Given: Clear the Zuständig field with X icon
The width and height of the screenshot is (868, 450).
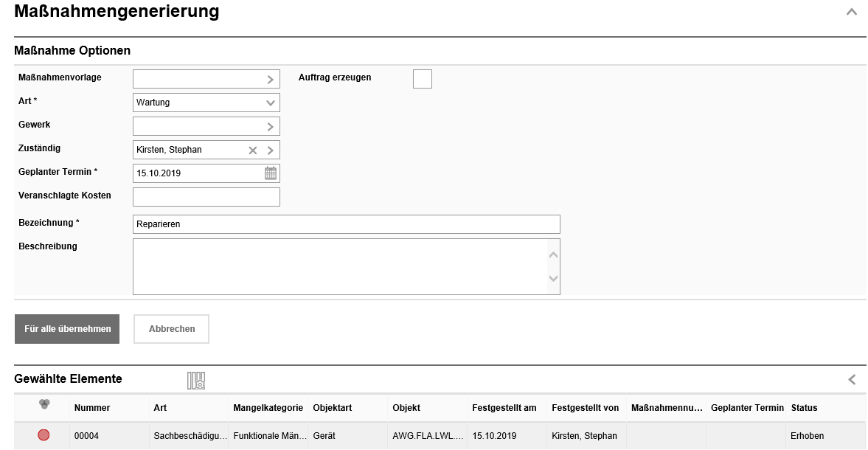Looking at the screenshot, I should [253, 150].
